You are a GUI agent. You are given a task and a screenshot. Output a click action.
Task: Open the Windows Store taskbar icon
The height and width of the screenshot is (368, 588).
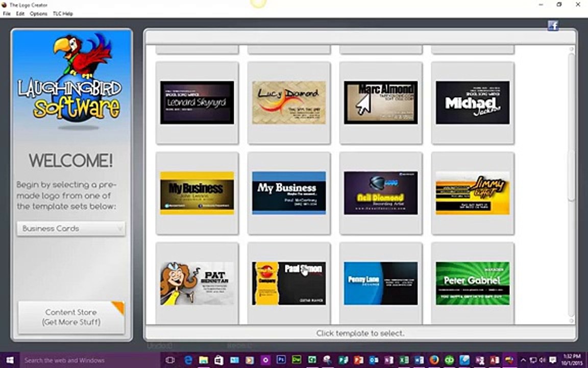click(219, 360)
